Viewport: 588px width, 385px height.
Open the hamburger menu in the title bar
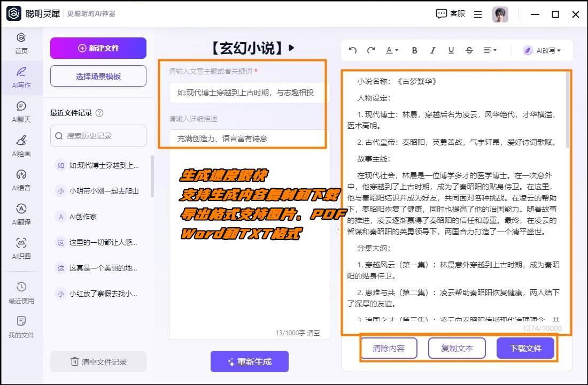(x=477, y=14)
